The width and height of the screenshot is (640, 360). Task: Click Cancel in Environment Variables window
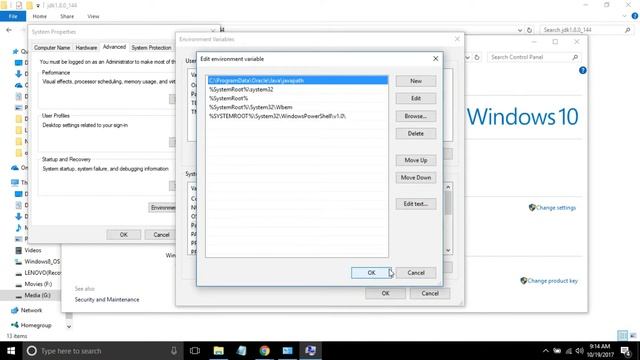coord(430,293)
